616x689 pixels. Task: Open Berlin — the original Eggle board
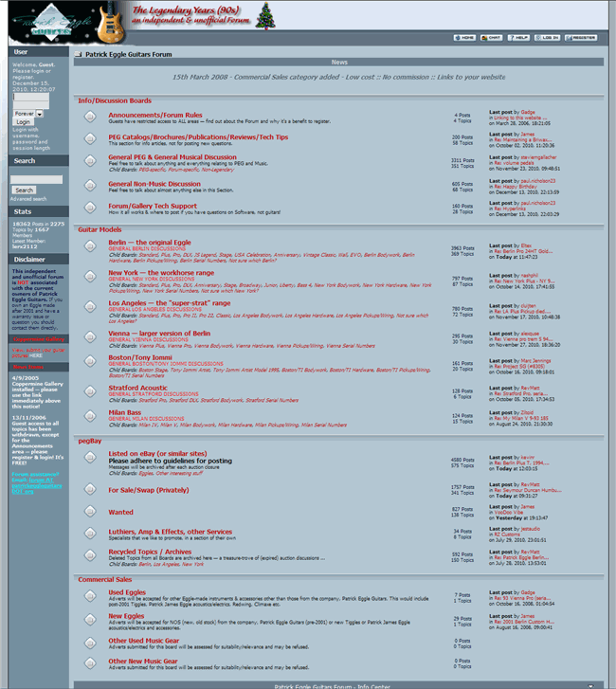point(150,243)
